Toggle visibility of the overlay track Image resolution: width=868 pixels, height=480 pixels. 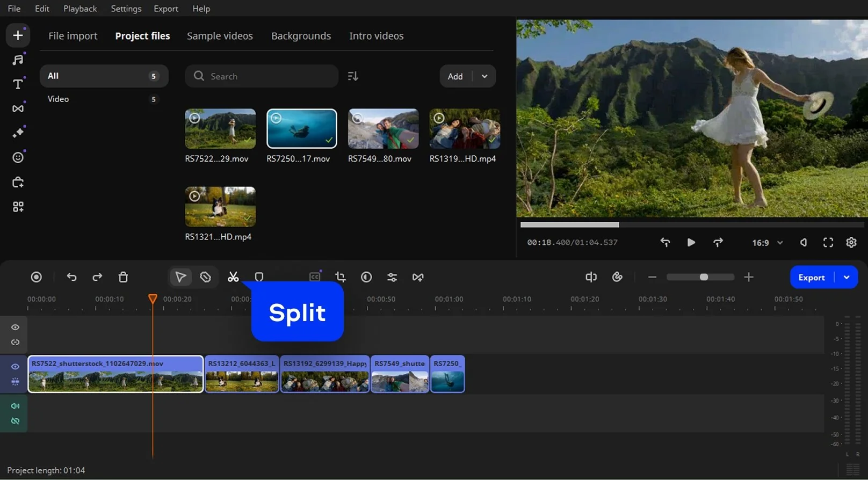pyautogui.click(x=15, y=328)
